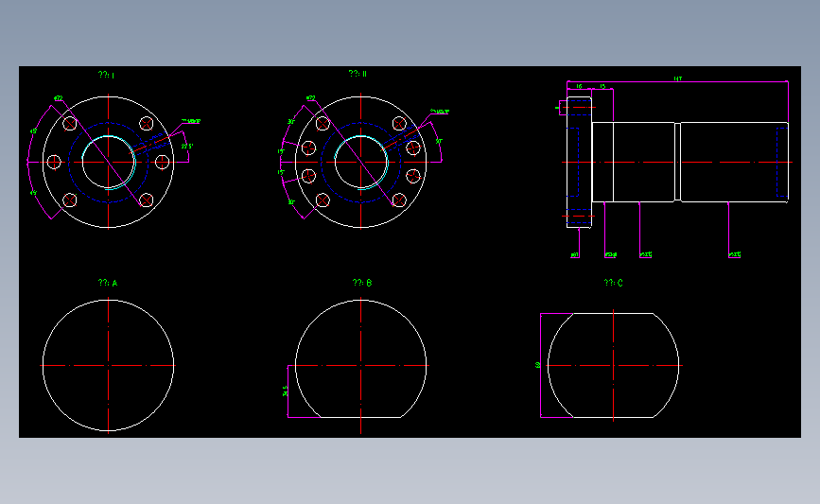Screen dimensions: 820x504
Task: Select the vertical dimension text in view B
Action: point(285,391)
